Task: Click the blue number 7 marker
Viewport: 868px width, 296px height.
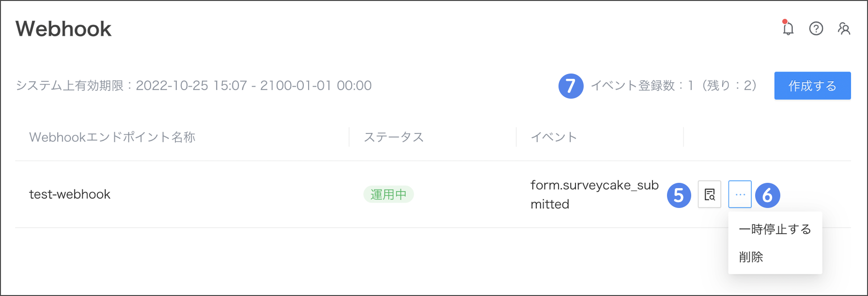Action: pos(571,86)
